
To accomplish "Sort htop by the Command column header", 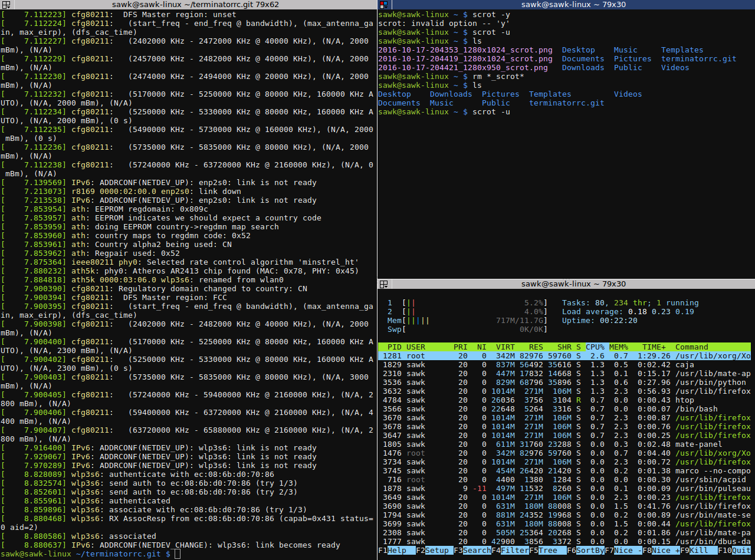I will pos(692,347).
